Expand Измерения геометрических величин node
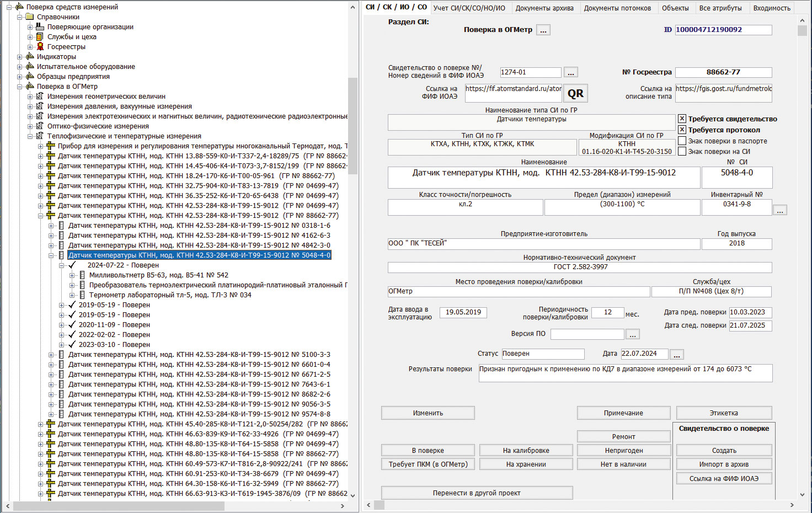 pos(30,97)
